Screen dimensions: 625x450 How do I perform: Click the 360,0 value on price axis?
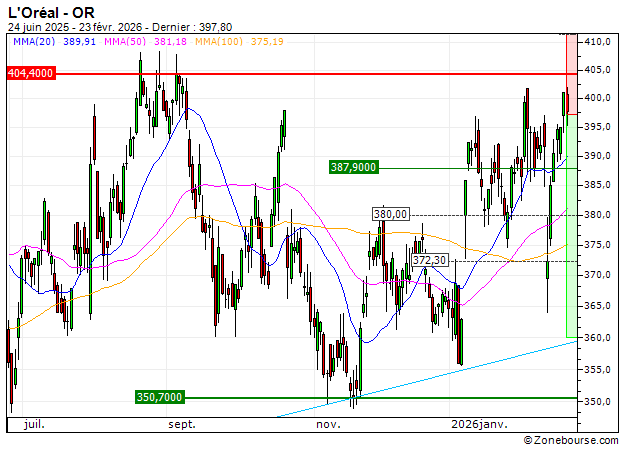pos(600,338)
